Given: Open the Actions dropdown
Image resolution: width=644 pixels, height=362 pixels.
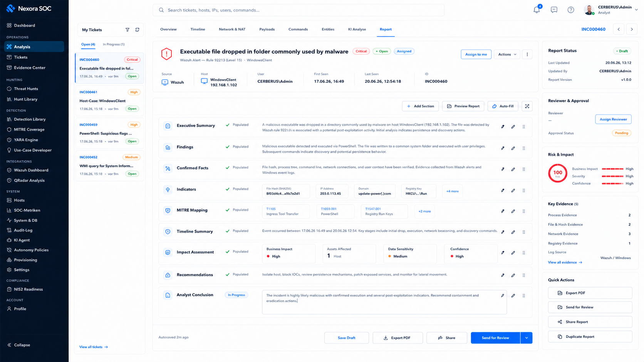Looking at the screenshot, I should click(x=507, y=54).
